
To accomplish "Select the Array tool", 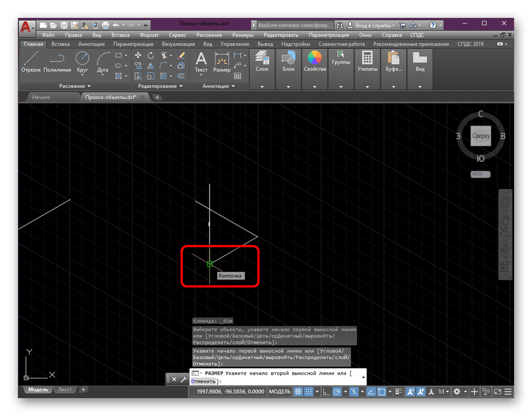I will tap(164, 76).
